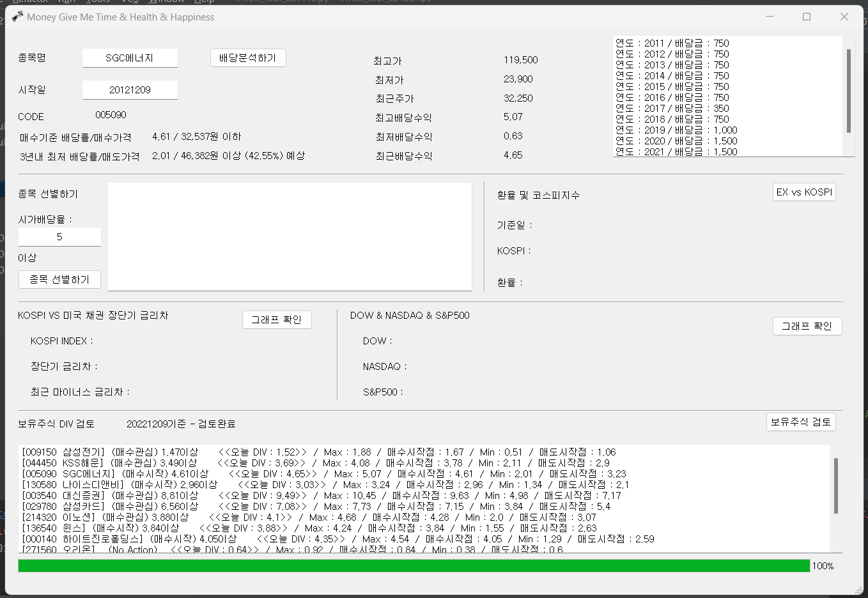Screen dimensions: 868x598
Task: Click the DOW : label
Action: pos(378,341)
